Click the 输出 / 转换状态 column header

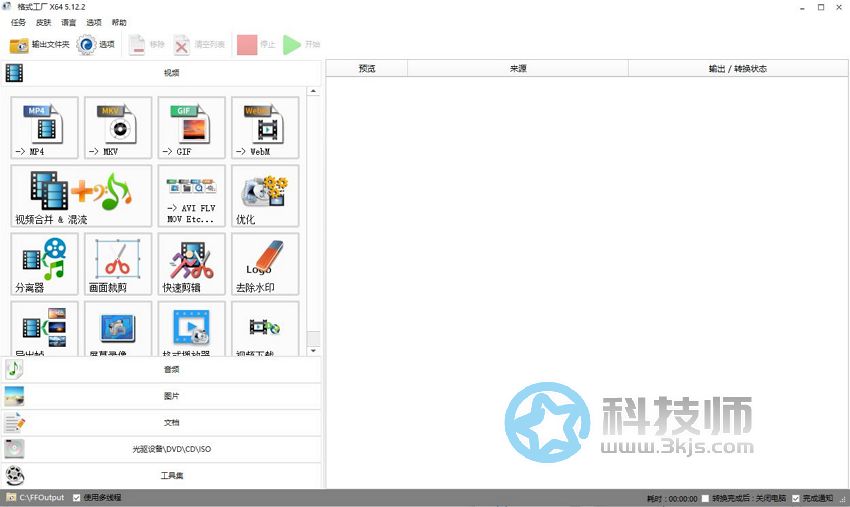click(738, 68)
